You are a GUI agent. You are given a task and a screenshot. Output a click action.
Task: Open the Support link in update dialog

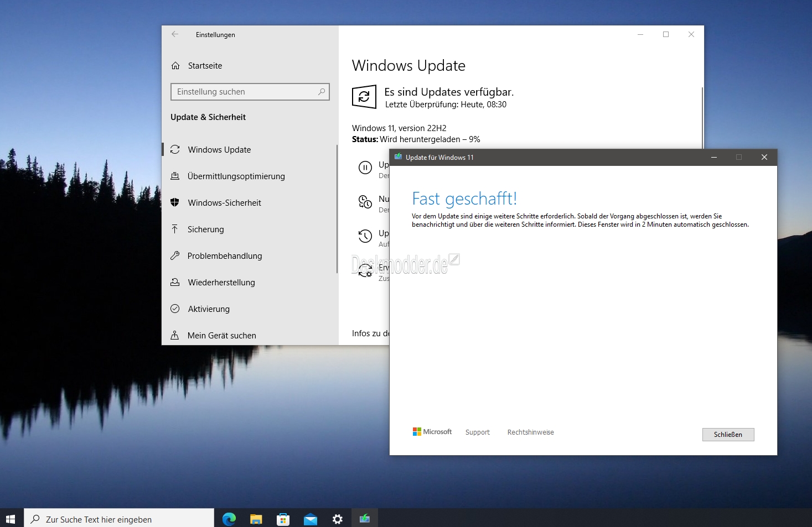[478, 432]
